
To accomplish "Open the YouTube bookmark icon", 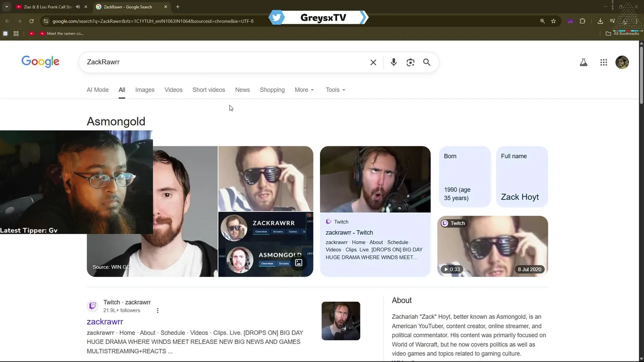I will pos(32,34).
